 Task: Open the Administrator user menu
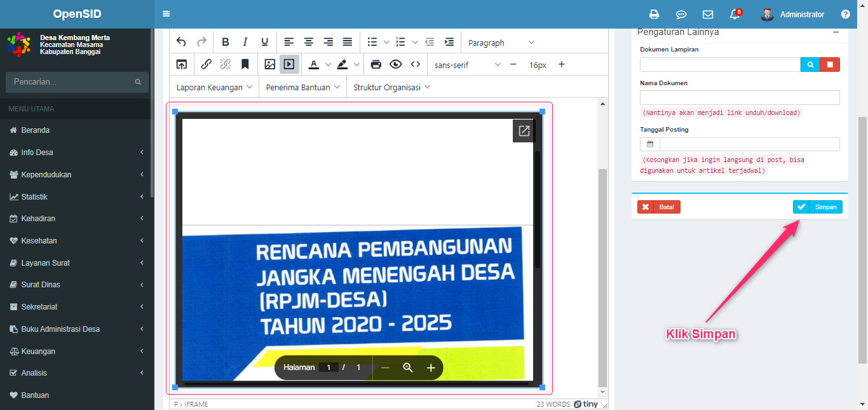[x=792, y=14]
